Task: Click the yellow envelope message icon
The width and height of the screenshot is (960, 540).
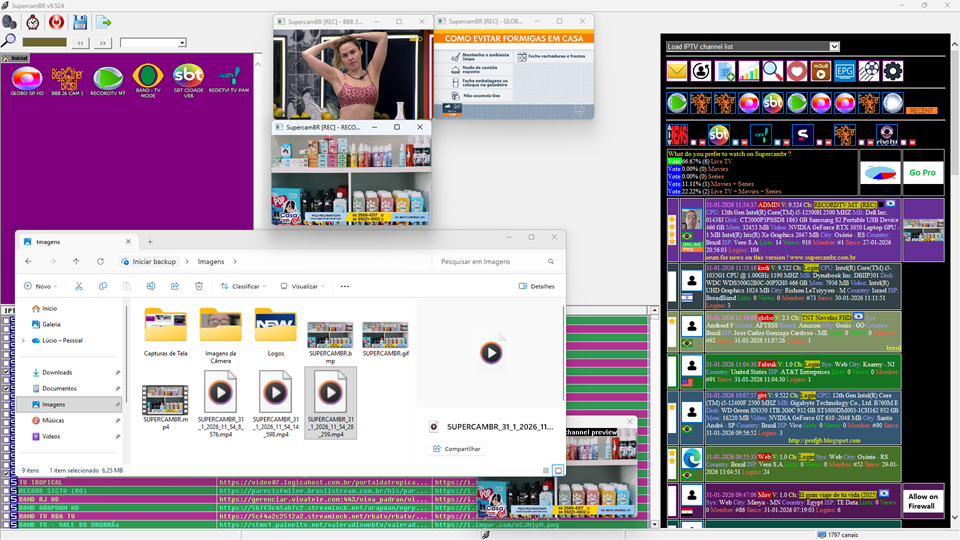Action: [677, 71]
